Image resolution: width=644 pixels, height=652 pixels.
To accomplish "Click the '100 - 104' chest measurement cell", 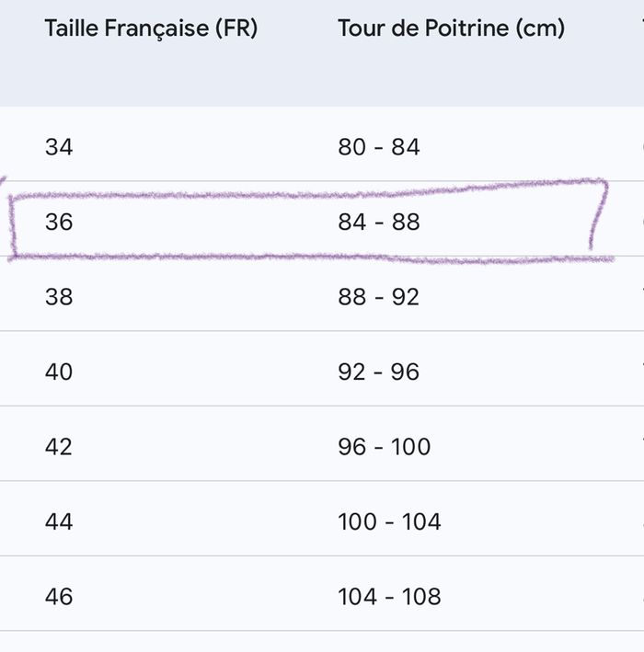I will point(389,522).
